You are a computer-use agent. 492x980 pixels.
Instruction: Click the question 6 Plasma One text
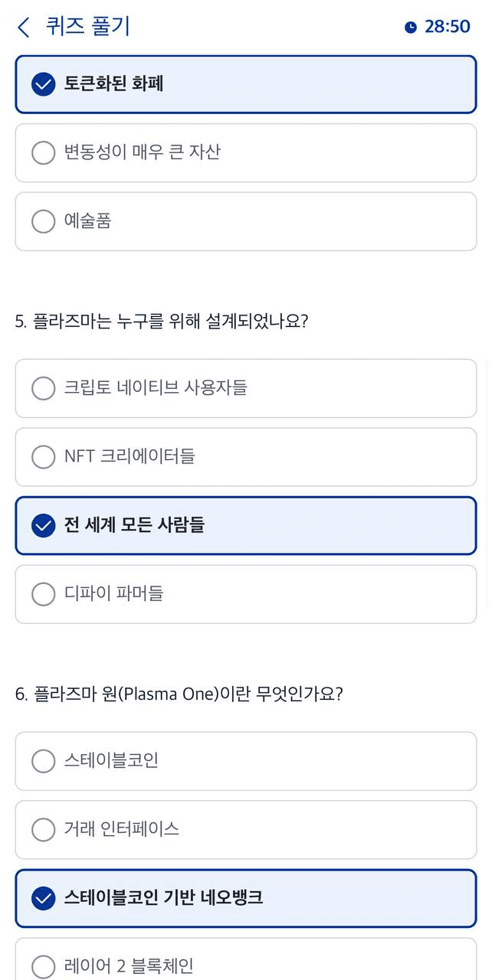click(x=179, y=694)
